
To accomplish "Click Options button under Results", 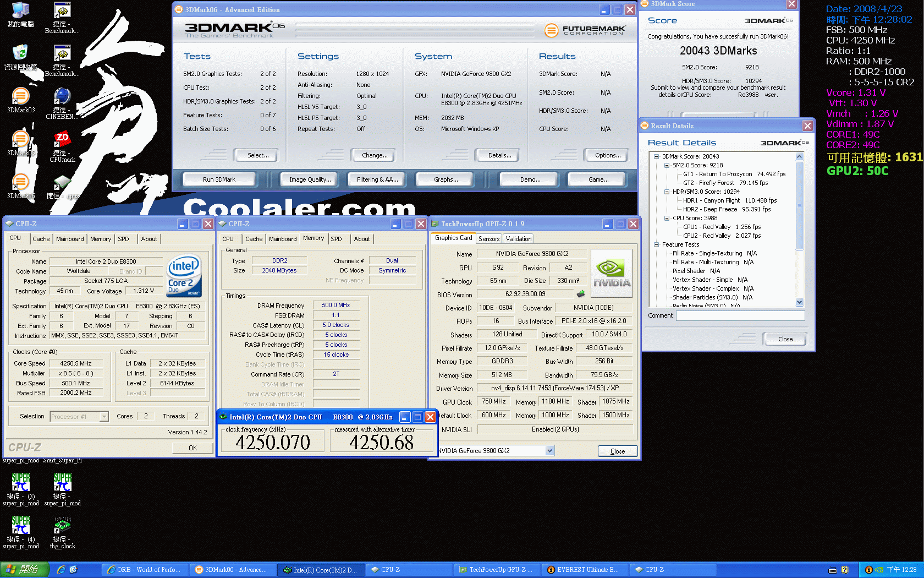I will coord(608,155).
